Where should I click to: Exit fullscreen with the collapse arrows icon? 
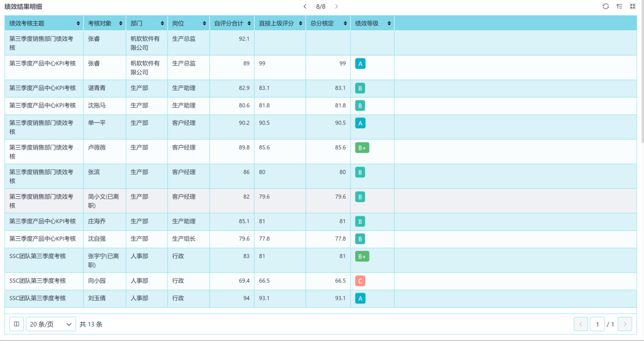point(633,6)
